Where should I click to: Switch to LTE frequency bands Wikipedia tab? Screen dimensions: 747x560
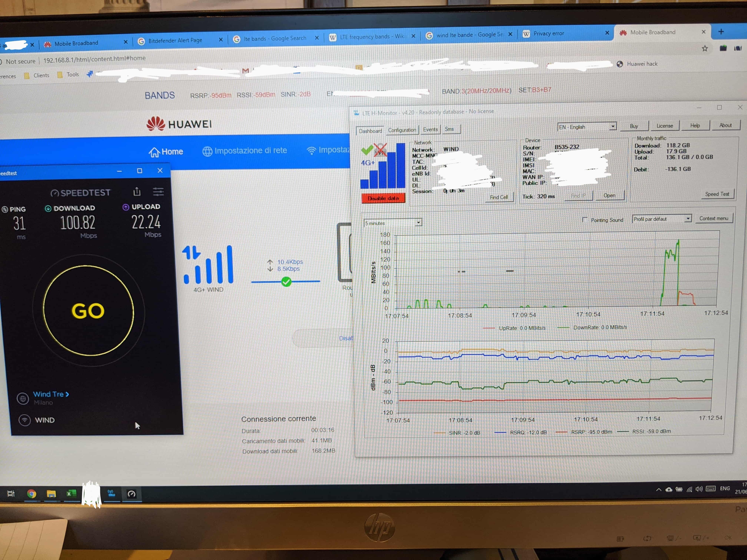(x=372, y=36)
